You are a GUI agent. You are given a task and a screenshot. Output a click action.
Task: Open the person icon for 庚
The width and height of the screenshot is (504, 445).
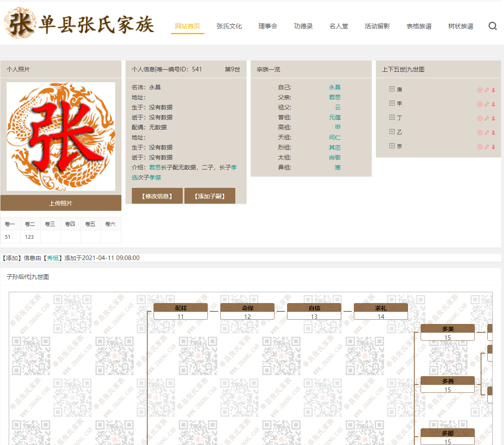493,90
